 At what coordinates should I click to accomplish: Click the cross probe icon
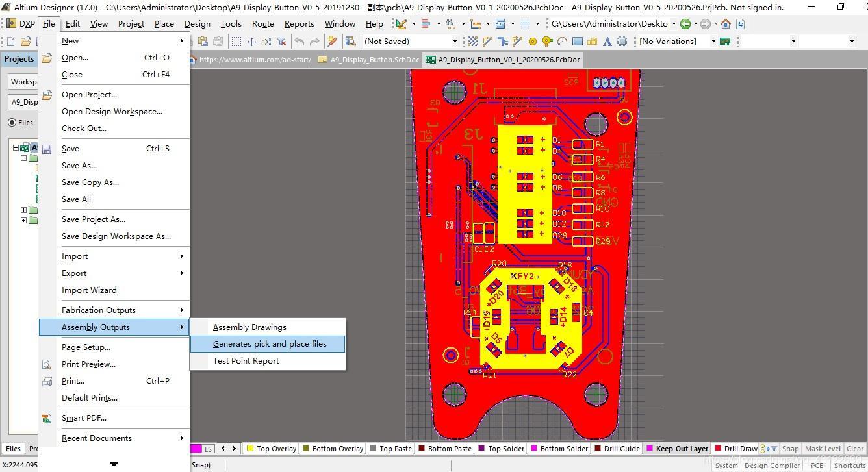pyautogui.click(x=332, y=42)
